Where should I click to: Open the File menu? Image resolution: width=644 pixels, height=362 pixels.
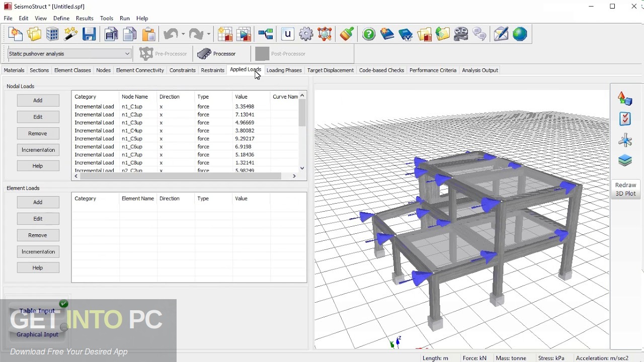coord(8,18)
